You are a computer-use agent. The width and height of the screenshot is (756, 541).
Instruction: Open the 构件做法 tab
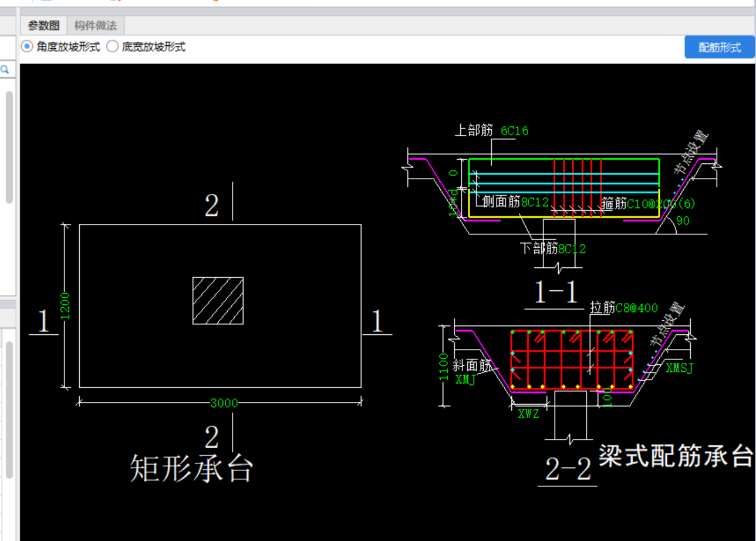pos(96,26)
